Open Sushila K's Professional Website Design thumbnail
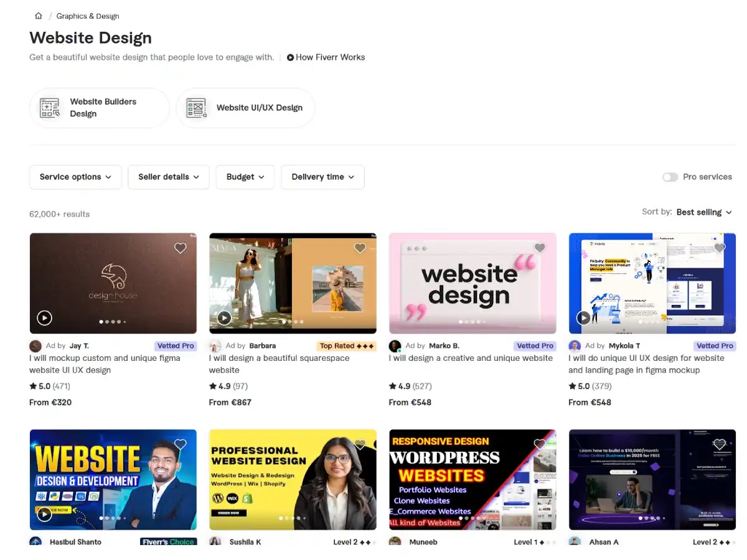This screenshot has width=747, height=560. click(293, 479)
